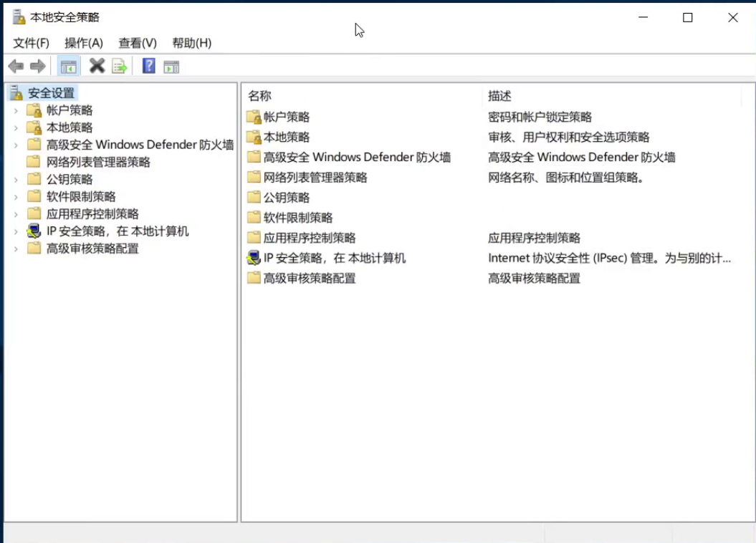The height and width of the screenshot is (543, 756).
Task: Expand the 公钥策略 tree node
Action: (x=16, y=180)
